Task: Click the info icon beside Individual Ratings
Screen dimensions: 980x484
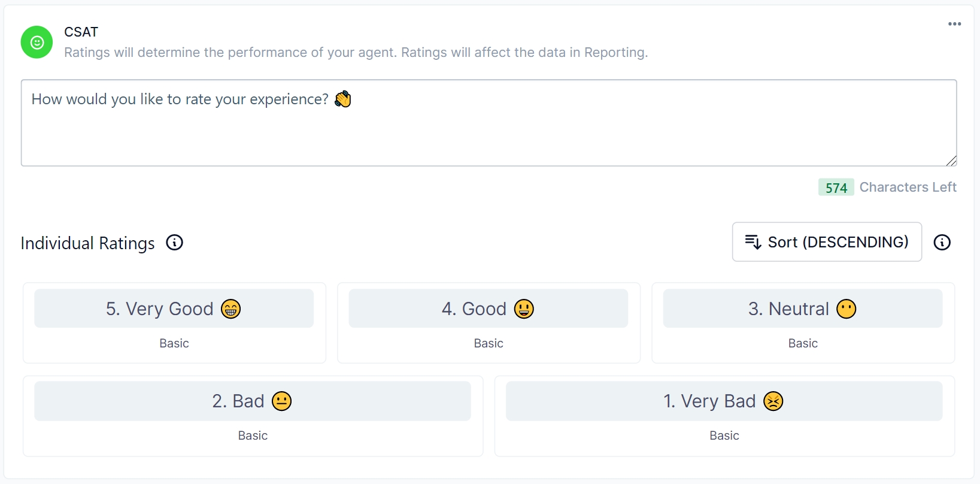Action: click(x=174, y=243)
